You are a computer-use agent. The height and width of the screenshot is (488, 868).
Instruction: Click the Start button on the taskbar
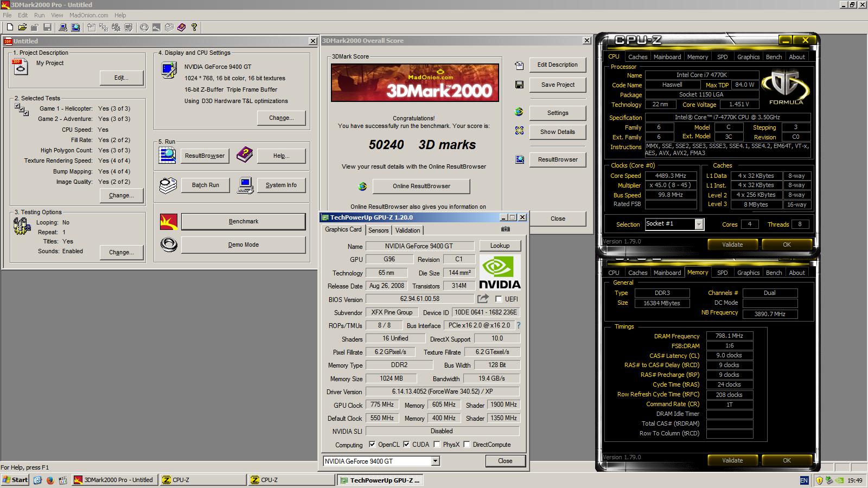click(16, 480)
